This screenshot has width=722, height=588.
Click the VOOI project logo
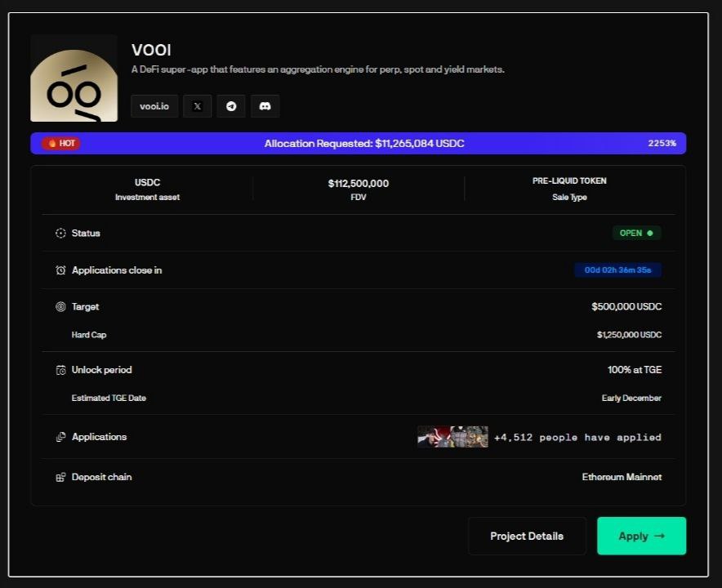pyautogui.click(x=74, y=78)
